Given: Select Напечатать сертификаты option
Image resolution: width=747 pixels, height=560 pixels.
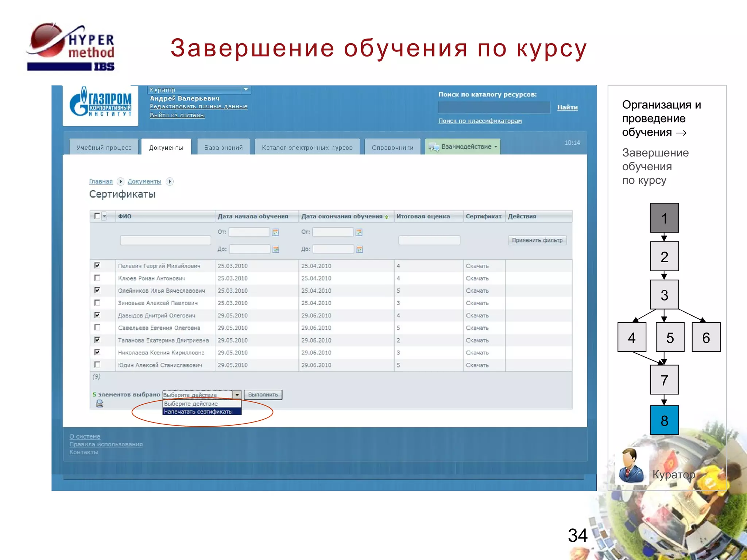Looking at the screenshot, I should [x=202, y=412].
